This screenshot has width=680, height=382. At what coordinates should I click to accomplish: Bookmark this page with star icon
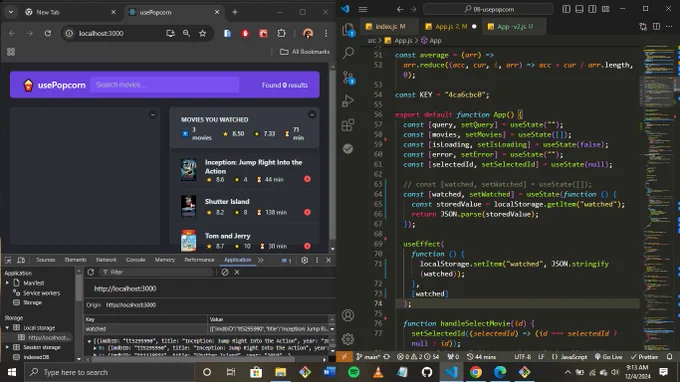203,33
